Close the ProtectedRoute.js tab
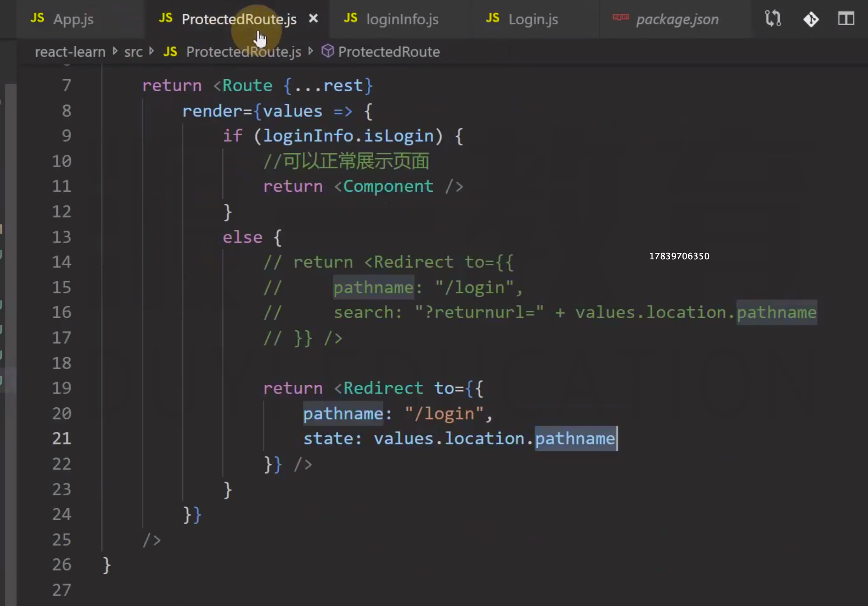 (313, 18)
